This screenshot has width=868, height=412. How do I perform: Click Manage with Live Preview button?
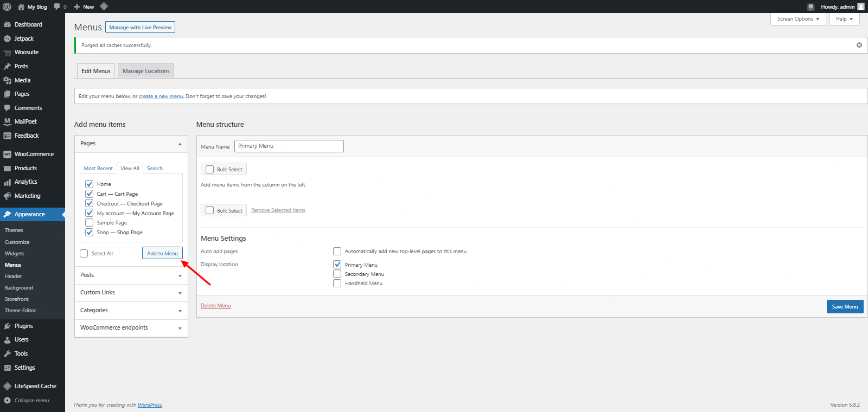pos(140,27)
